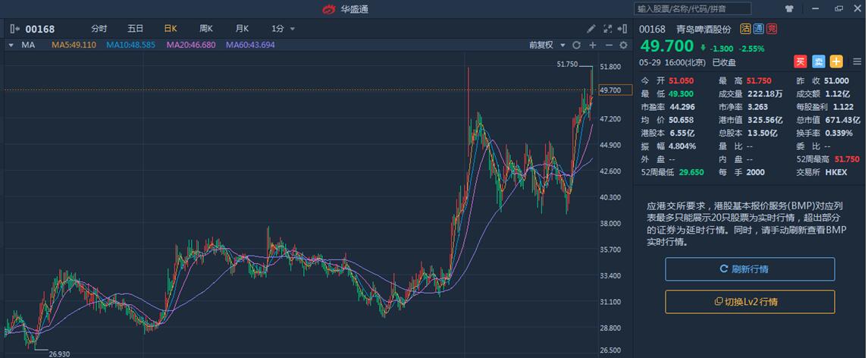Open chart settings gear
868x358 pixels.
click(623, 45)
